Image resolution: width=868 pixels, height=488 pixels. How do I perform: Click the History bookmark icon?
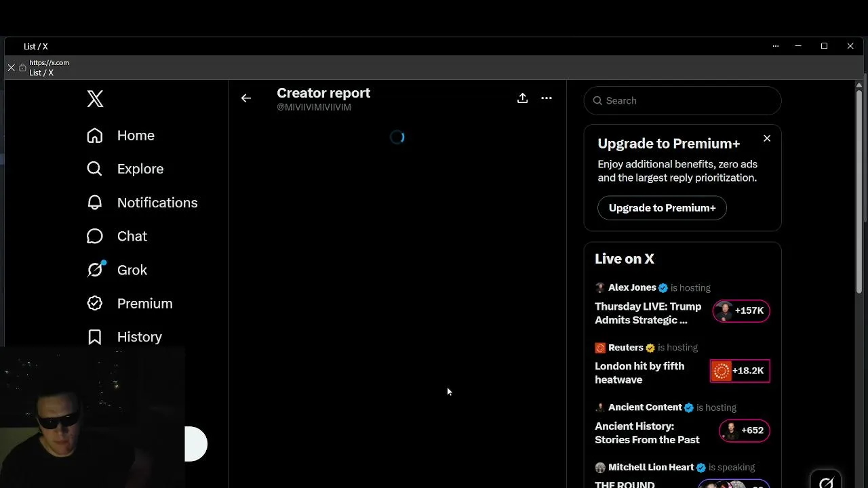coord(95,337)
